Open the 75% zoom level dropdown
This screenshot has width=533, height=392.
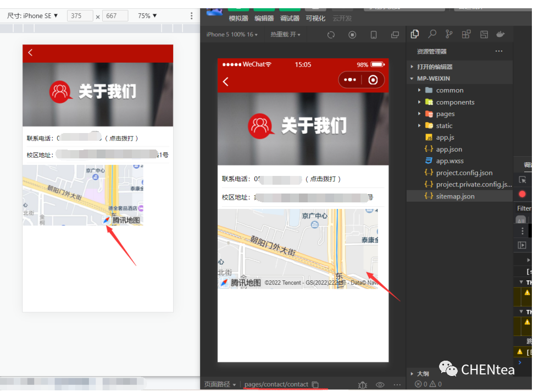tap(147, 15)
